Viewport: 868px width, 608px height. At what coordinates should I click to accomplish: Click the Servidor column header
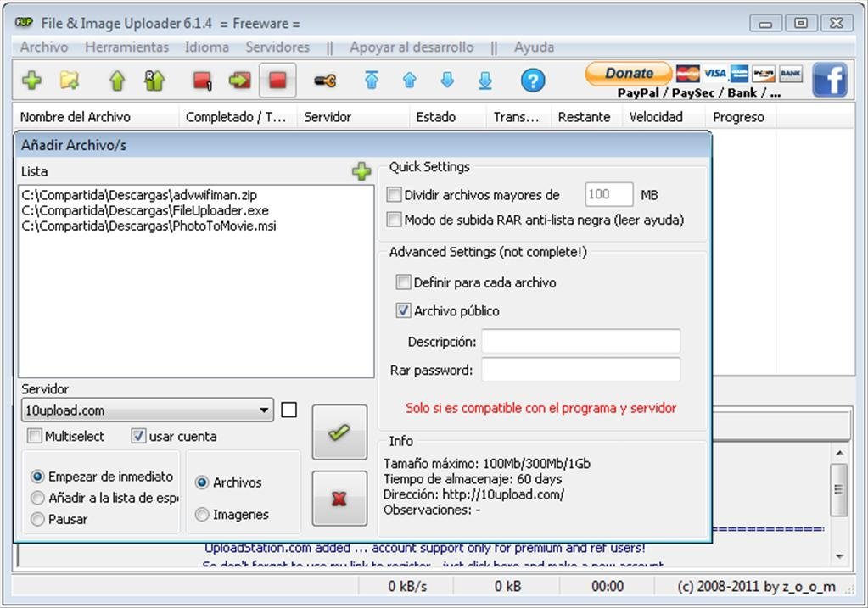coord(353,117)
